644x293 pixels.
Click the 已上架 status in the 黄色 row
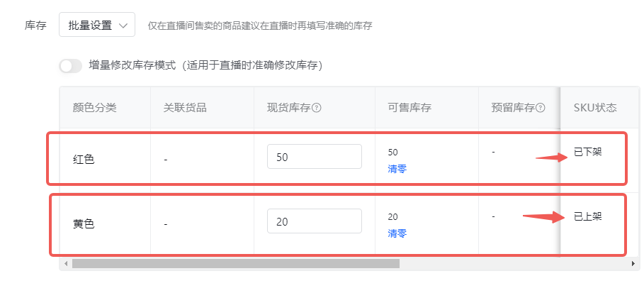pyautogui.click(x=588, y=216)
